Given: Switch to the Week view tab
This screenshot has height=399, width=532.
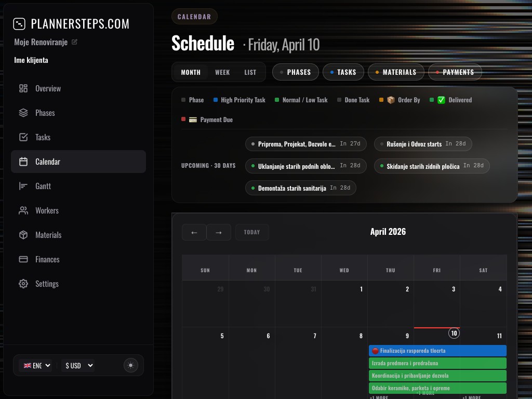Looking at the screenshot, I should click(222, 72).
